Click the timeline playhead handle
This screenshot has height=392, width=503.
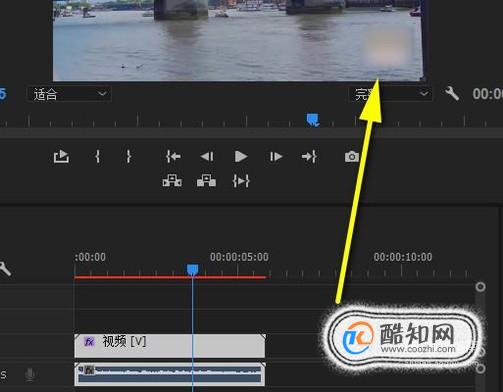coord(192,269)
